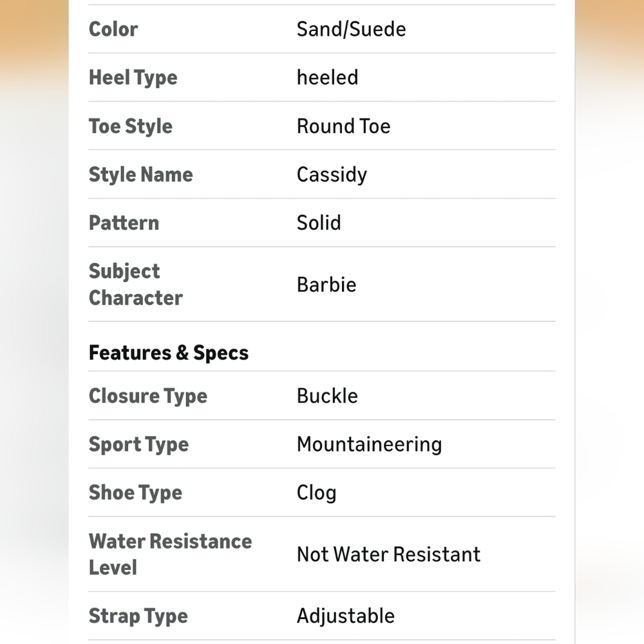Viewport: 644px width, 644px height.
Task: Select the Pattern label
Action: tap(124, 223)
